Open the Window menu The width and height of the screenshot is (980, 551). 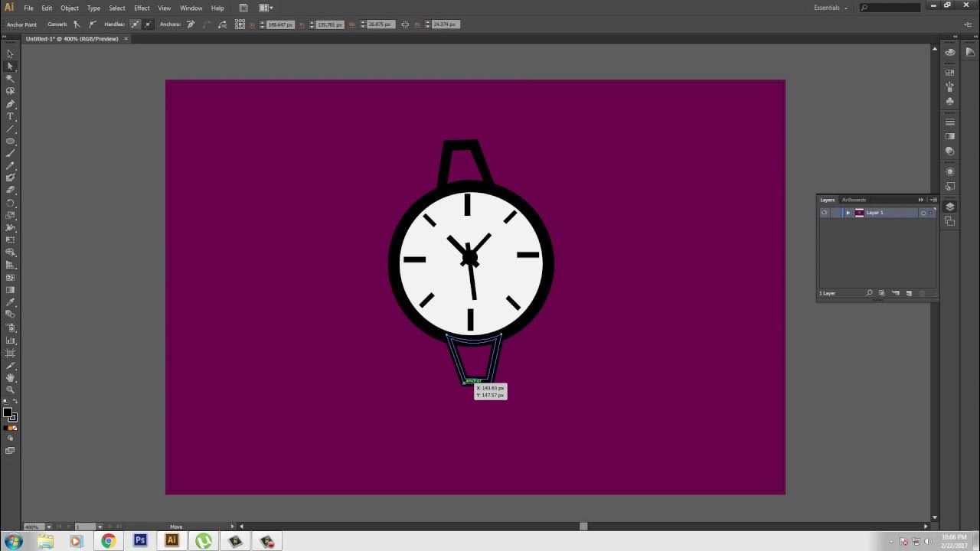[191, 8]
